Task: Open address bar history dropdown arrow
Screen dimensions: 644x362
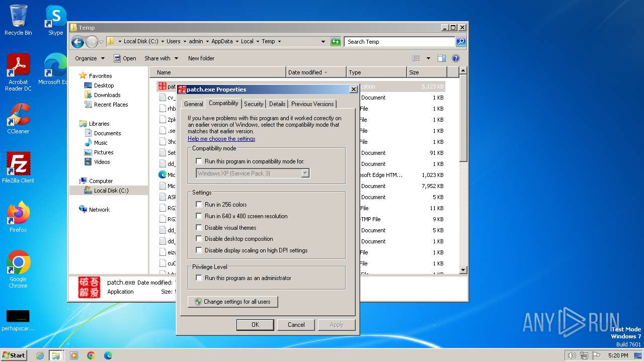Action: [x=323, y=42]
